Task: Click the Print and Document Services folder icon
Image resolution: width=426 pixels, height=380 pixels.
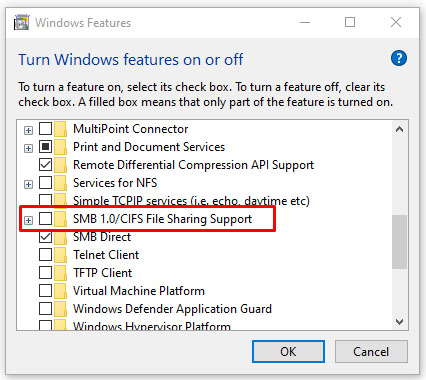Action: [60, 147]
